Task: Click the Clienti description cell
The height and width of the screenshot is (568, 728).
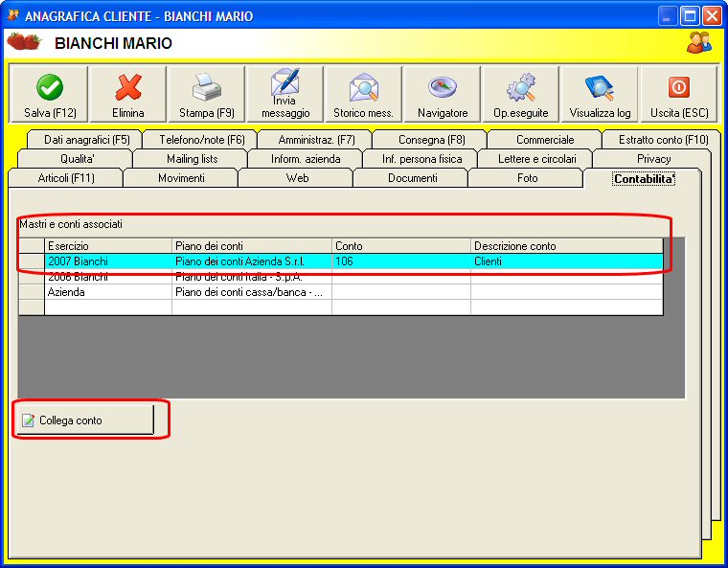Action: click(x=567, y=261)
